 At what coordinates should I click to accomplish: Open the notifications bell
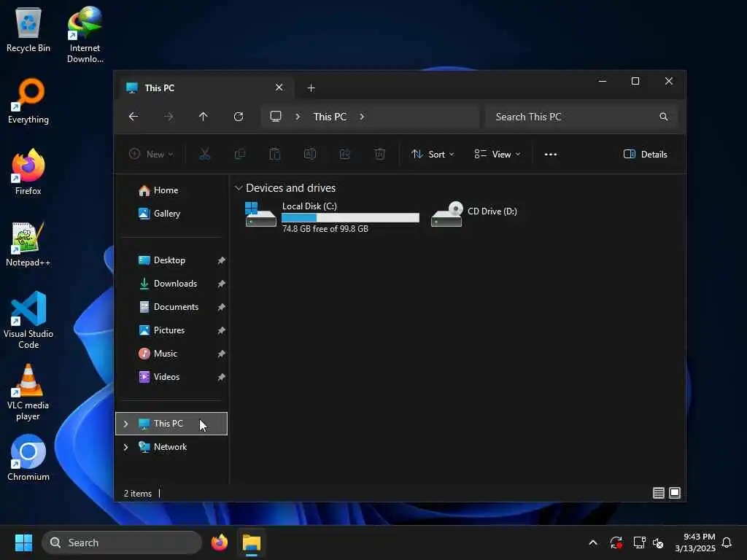[x=727, y=542]
